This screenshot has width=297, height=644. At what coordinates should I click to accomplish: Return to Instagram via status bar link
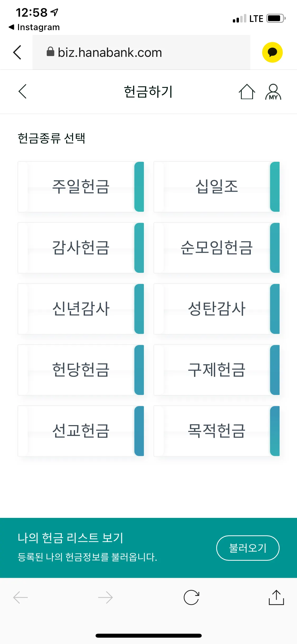pos(34,27)
